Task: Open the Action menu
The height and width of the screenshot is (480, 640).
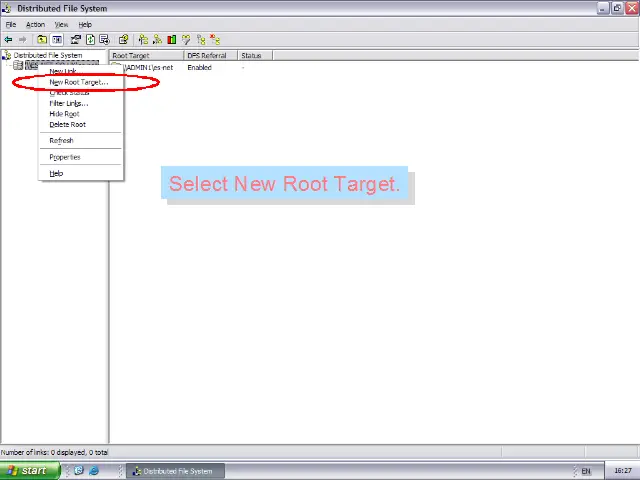Action: (36, 24)
